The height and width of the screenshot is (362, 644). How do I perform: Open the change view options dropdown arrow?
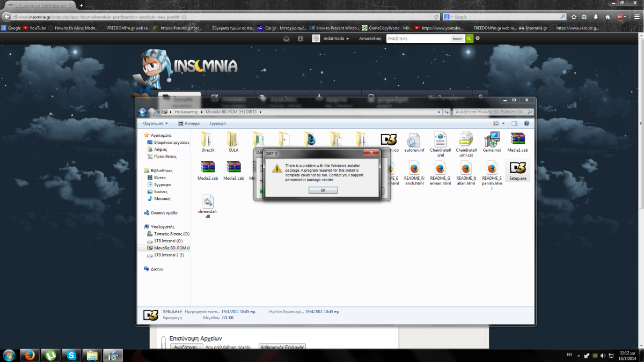pos(503,123)
